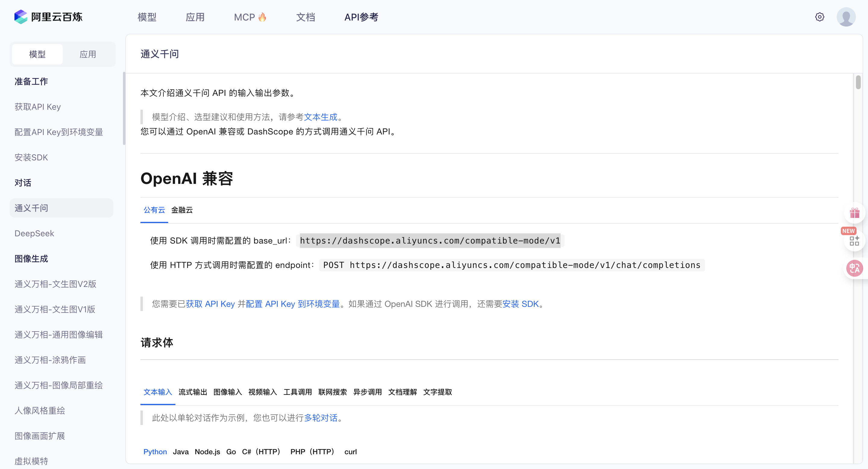Viewport: 868px width, 469px height.
Task: Switch to the 文档理解 tab
Action: tap(402, 392)
